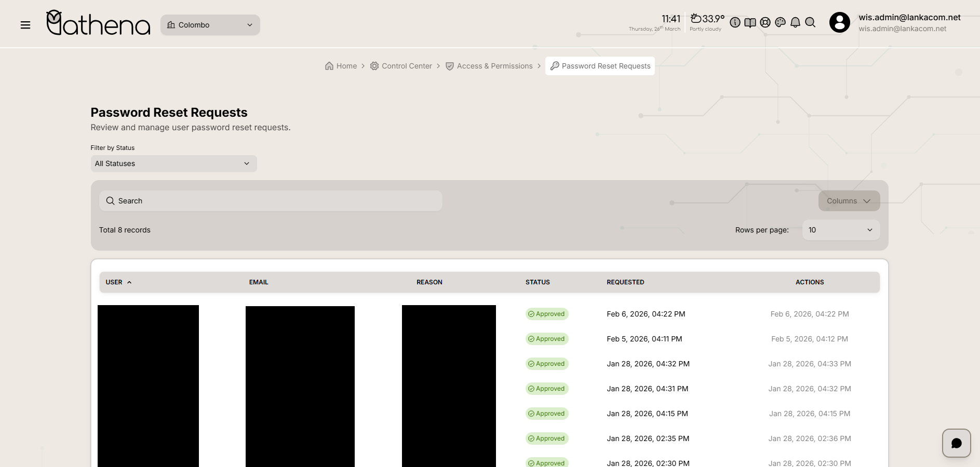Screen dimensions: 980x467
Task: Open the documentation book icon
Action: tap(750, 22)
